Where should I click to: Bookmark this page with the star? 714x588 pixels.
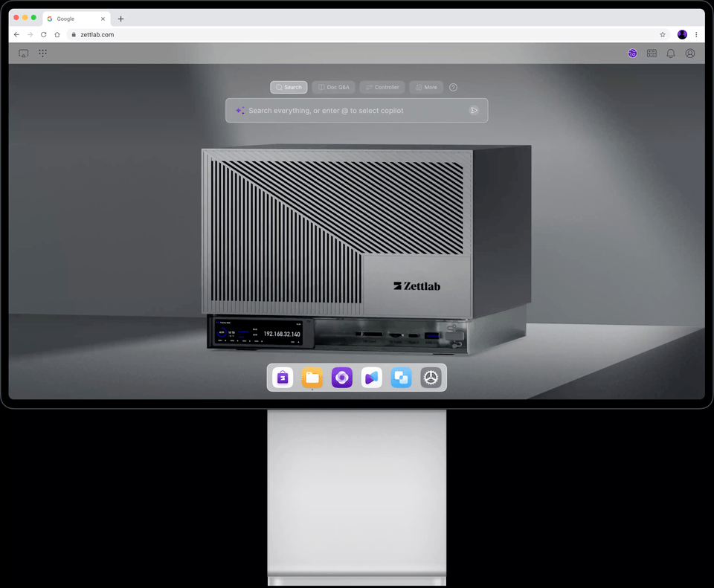[x=663, y=35]
